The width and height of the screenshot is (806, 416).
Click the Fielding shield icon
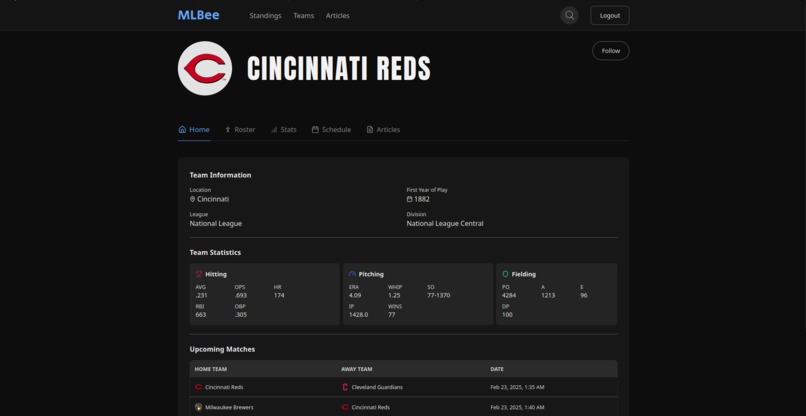coord(505,274)
